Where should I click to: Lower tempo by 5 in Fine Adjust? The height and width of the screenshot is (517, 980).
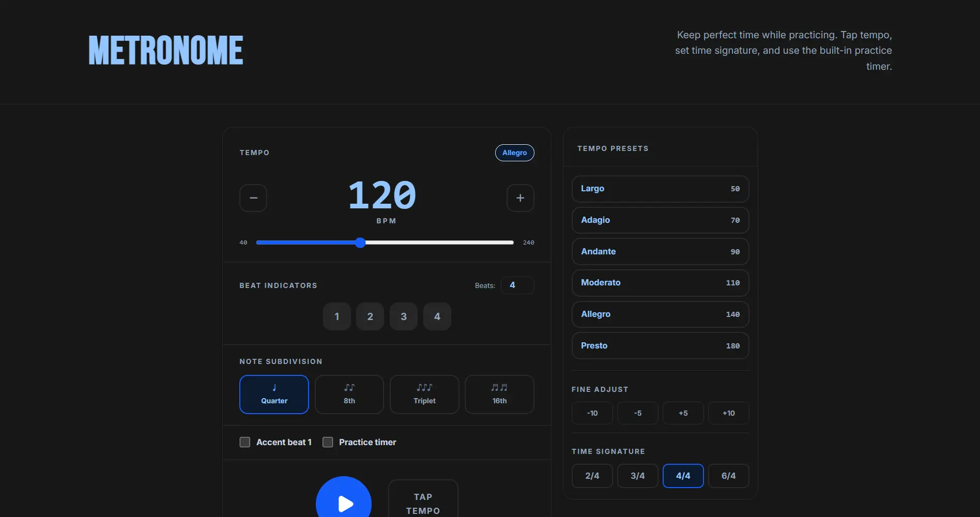(638, 413)
